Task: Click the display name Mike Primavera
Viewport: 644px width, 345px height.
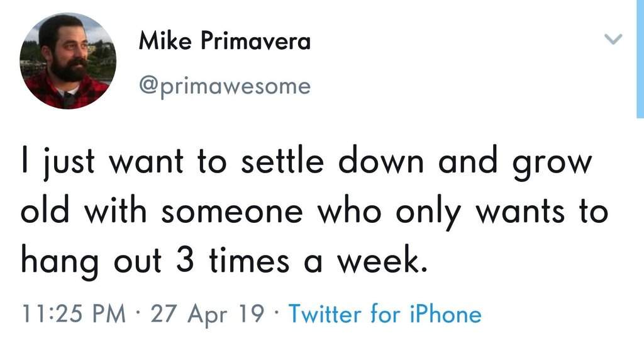Action: [224, 42]
